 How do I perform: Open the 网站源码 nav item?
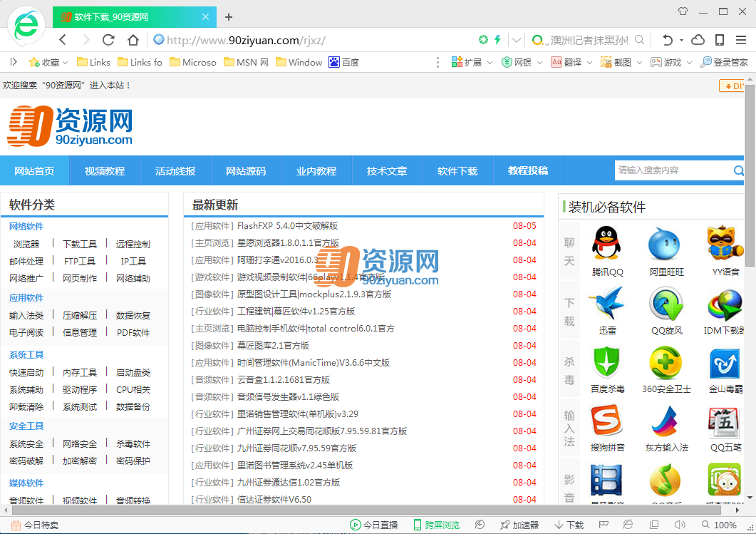[x=246, y=171]
